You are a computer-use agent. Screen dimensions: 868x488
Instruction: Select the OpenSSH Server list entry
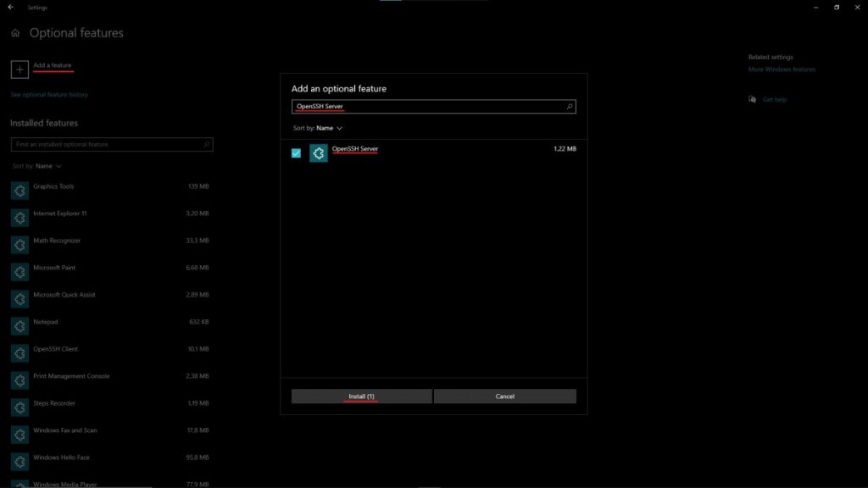pyautogui.click(x=356, y=151)
